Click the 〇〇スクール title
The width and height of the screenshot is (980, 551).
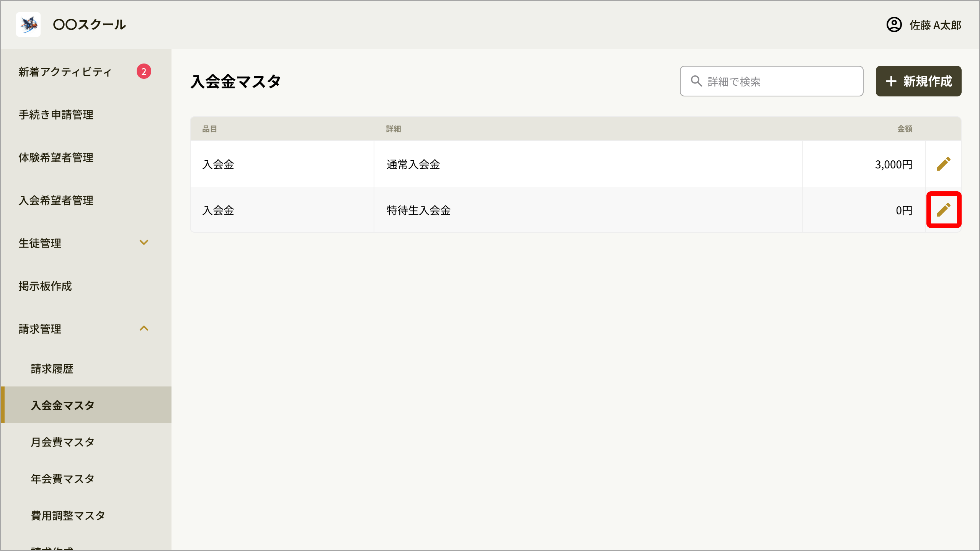tap(89, 25)
